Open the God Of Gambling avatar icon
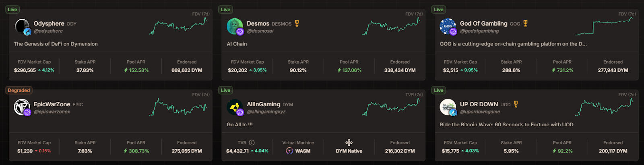Image resolution: width=644 pixels, height=165 pixels. [448, 27]
